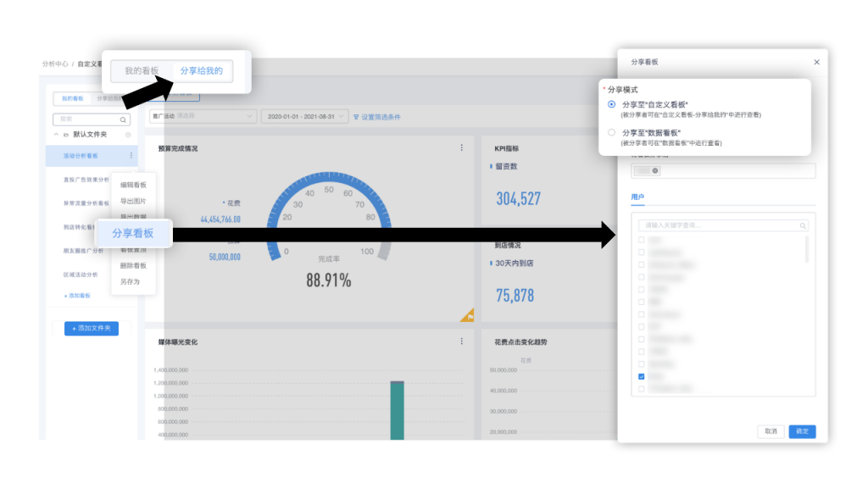
Task: Open the 活动分析看板 three-dot menu
Action: 131,156
